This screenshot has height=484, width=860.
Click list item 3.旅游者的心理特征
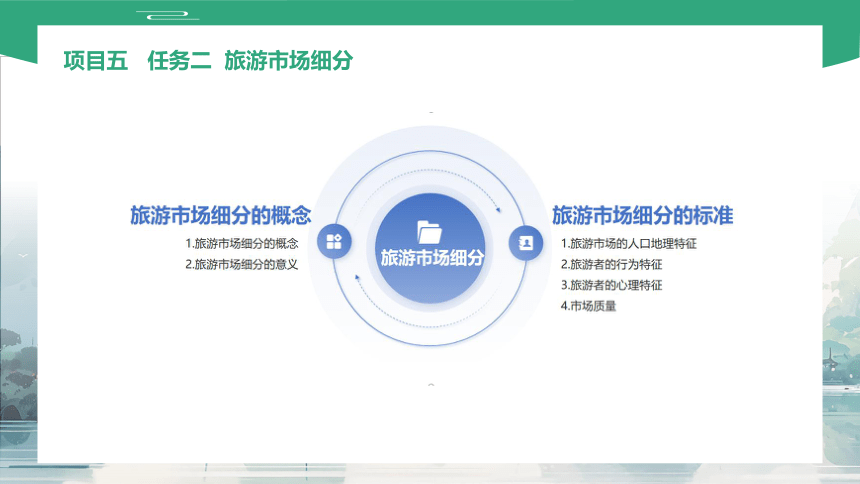point(612,285)
